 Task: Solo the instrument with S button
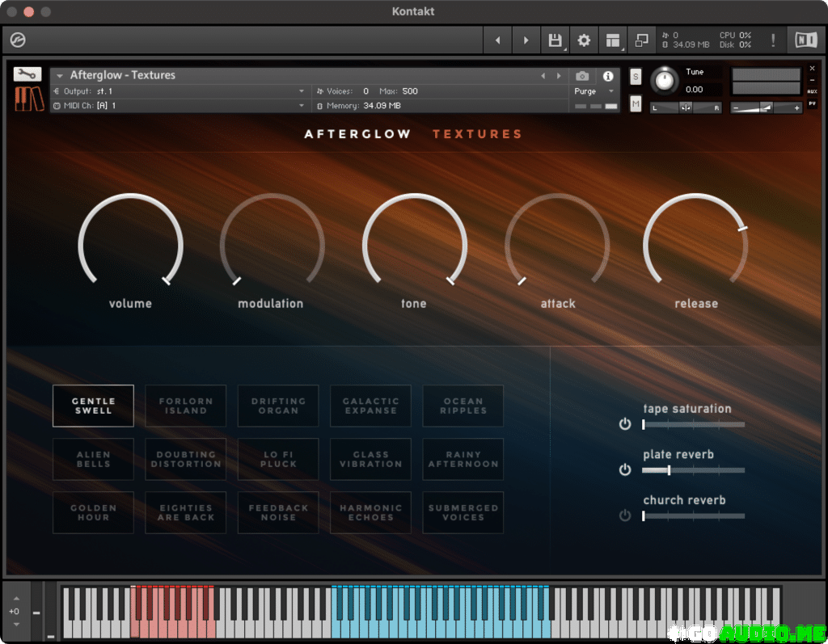[636, 77]
